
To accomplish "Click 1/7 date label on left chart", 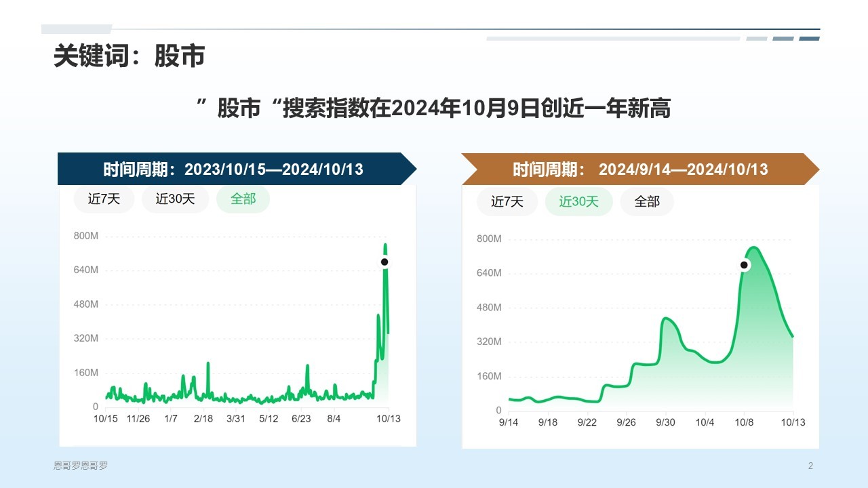I will (171, 419).
